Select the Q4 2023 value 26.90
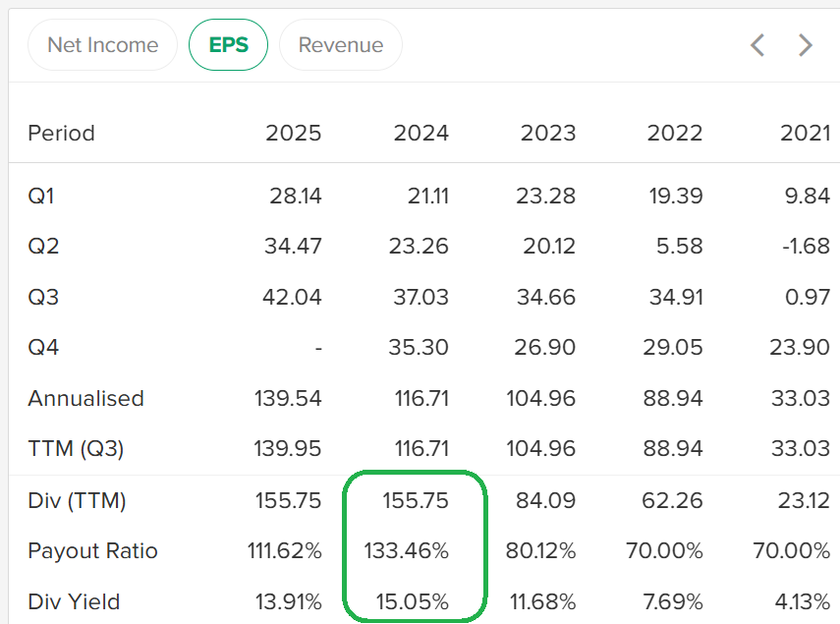 click(545, 347)
